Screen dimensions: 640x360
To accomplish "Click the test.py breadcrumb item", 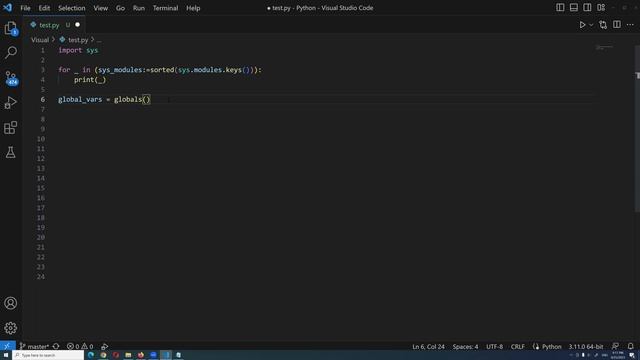I will click(78, 40).
